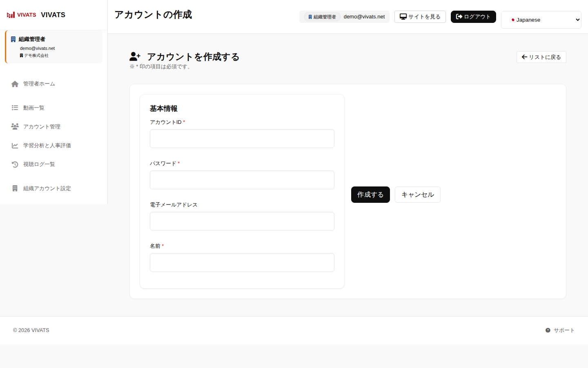
Task: Click the 組織管理者 profile card title
Action: pyautogui.click(x=32, y=39)
